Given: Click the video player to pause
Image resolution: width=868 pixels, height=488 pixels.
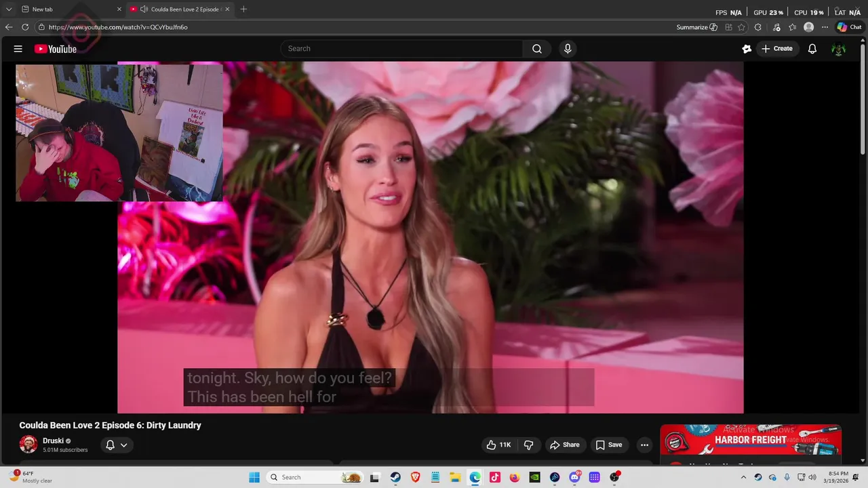Looking at the screenshot, I should (x=431, y=237).
